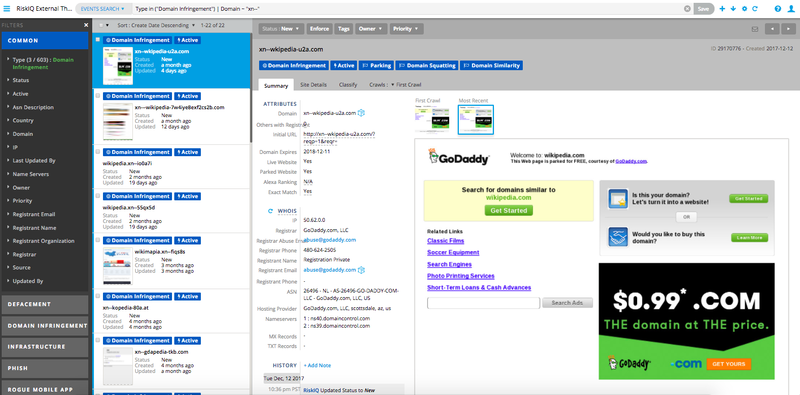Open the user profile icon
This screenshot has height=395, width=800.
coord(791,9)
